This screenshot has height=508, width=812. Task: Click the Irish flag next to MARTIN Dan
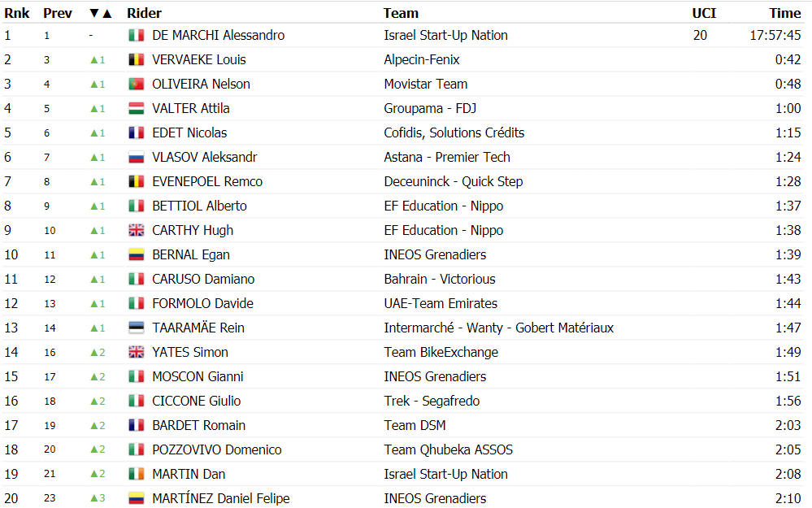pos(137,474)
